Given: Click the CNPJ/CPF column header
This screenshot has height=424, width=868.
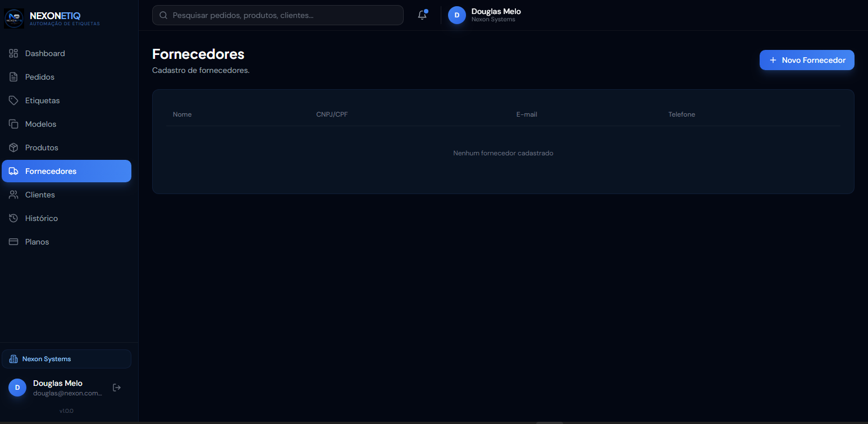Looking at the screenshot, I should pyautogui.click(x=332, y=114).
